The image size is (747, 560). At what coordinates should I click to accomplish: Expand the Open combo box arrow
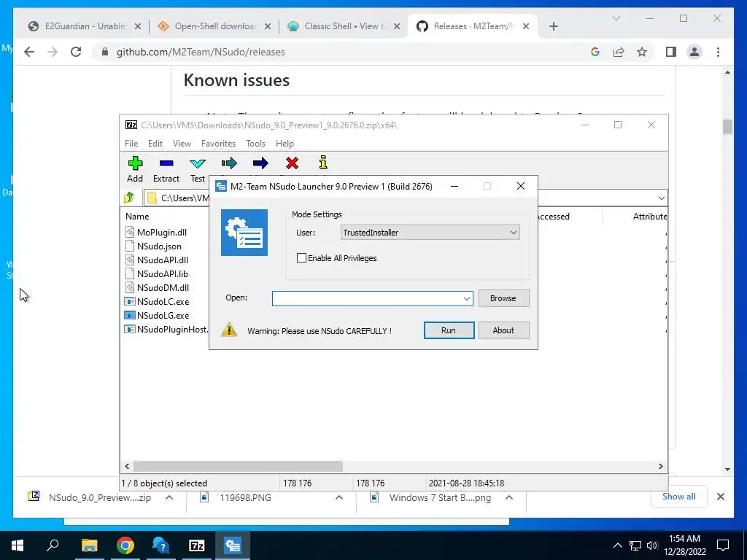tap(467, 298)
